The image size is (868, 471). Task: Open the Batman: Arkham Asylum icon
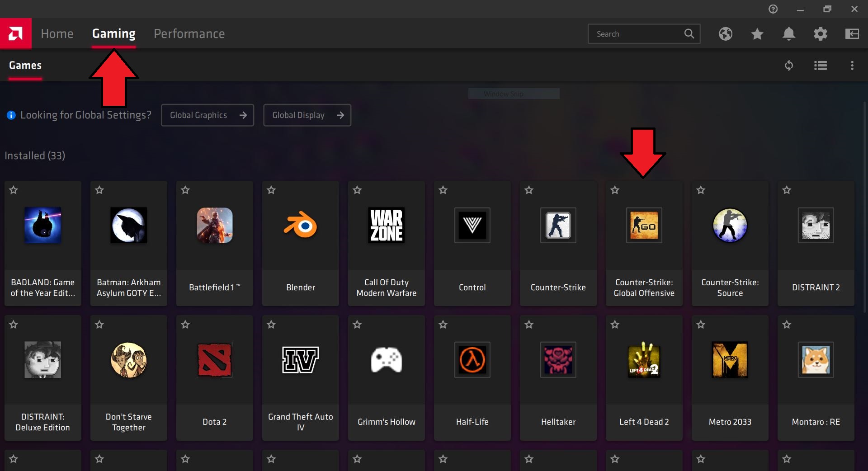[x=129, y=225]
